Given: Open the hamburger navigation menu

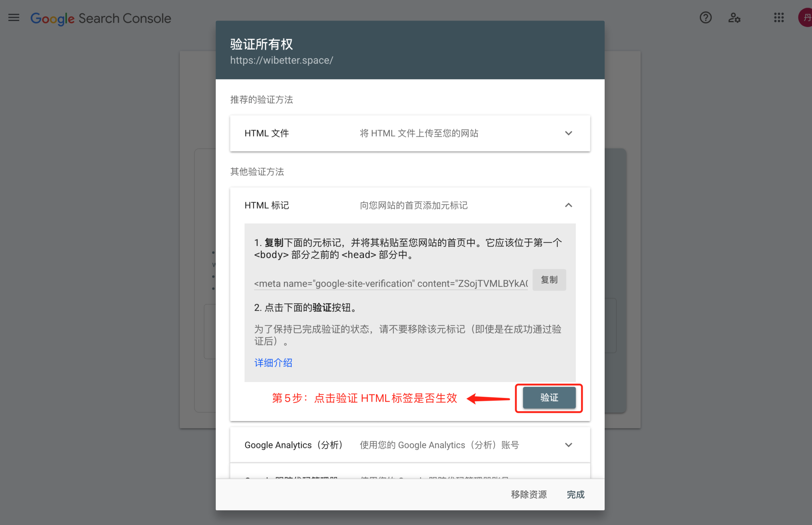Looking at the screenshot, I should (14, 17).
